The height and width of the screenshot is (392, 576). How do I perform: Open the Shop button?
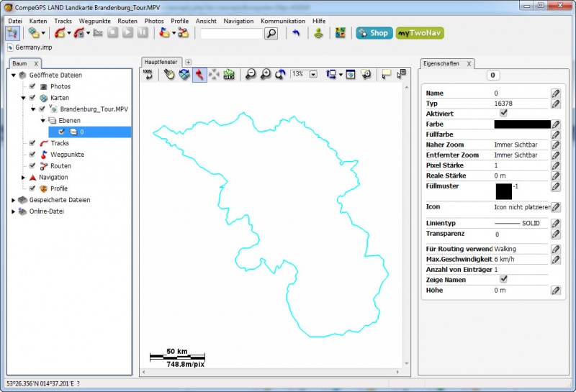click(x=374, y=33)
